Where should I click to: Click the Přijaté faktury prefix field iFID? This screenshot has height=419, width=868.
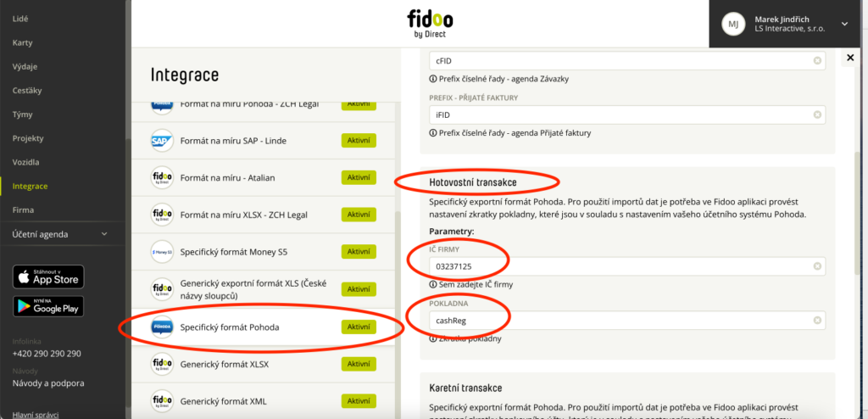click(627, 115)
